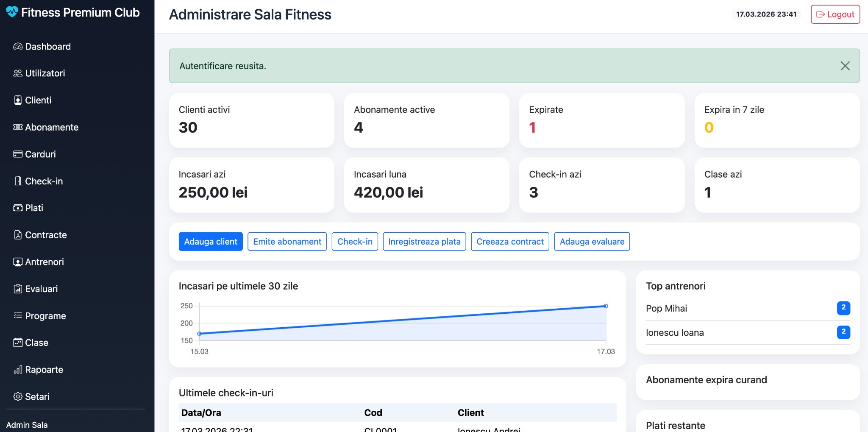Click the Dashboard speedometer icon
This screenshot has height=432, width=868.
click(18, 46)
